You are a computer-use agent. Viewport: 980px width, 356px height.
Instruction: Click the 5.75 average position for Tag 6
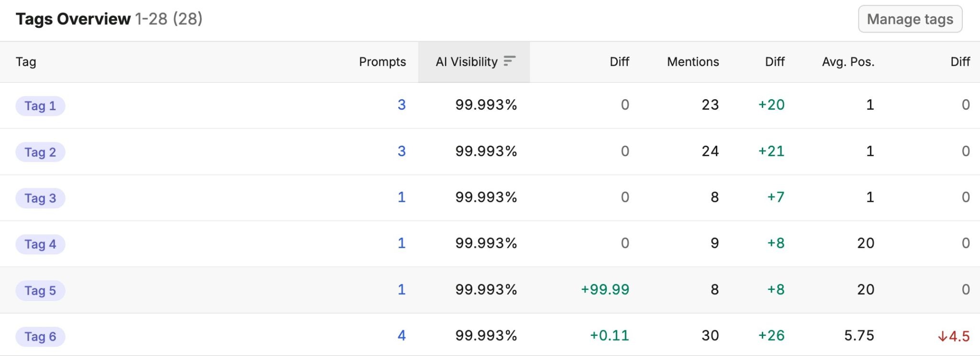(859, 336)
